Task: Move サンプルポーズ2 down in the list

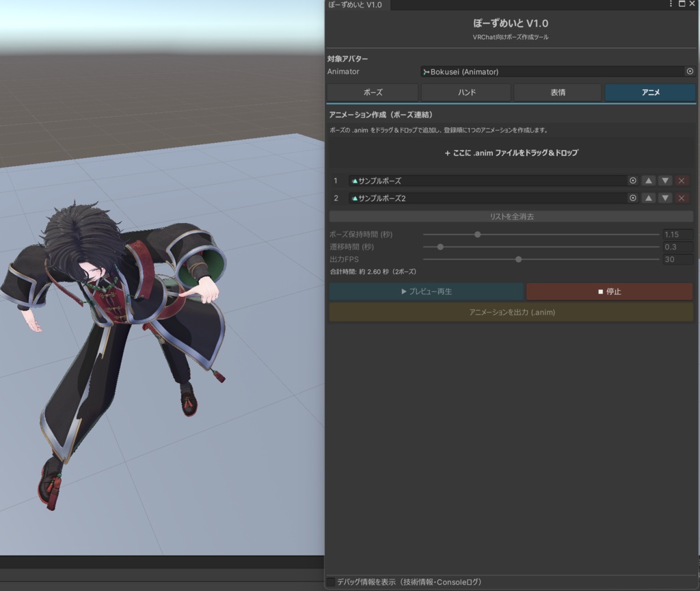Action: pos(665,198)
